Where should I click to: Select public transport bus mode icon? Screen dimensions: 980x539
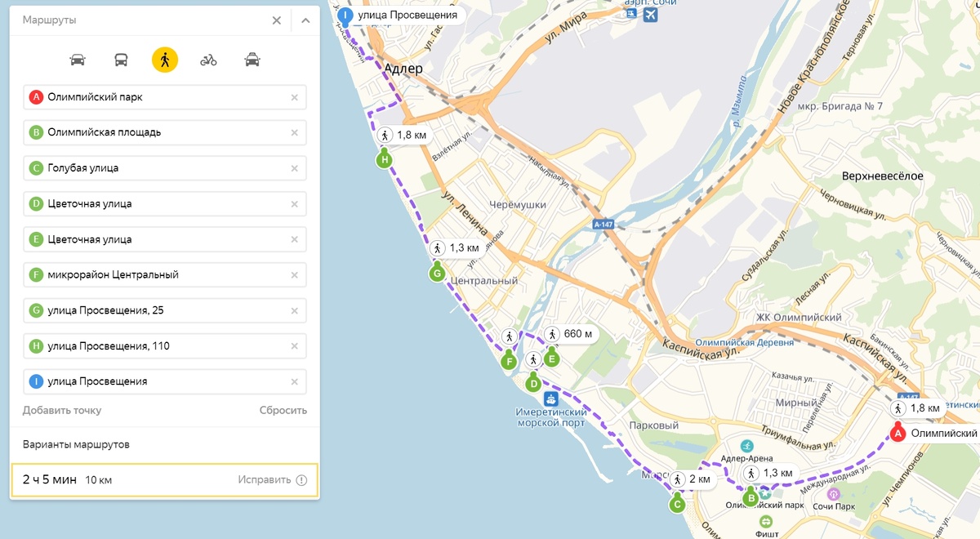pyautogui.click(x=121, y=60)
